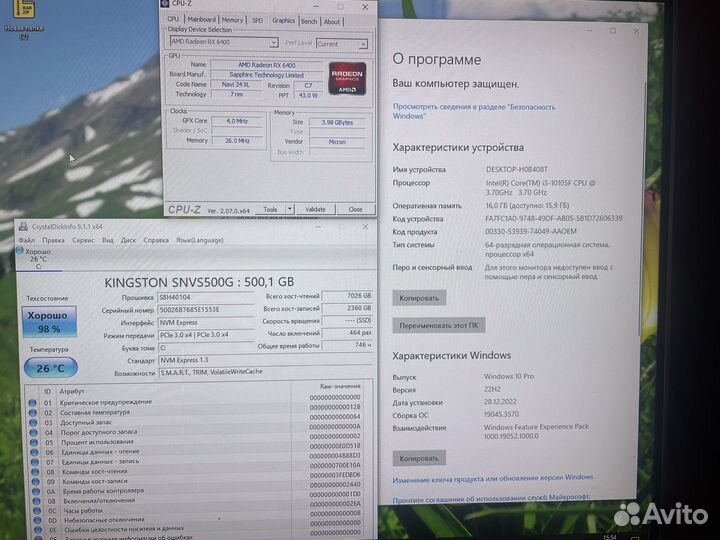Open the Microsoft services agreement link
Viewport: 720px width, 540px height.
click(x=491, y=498)
